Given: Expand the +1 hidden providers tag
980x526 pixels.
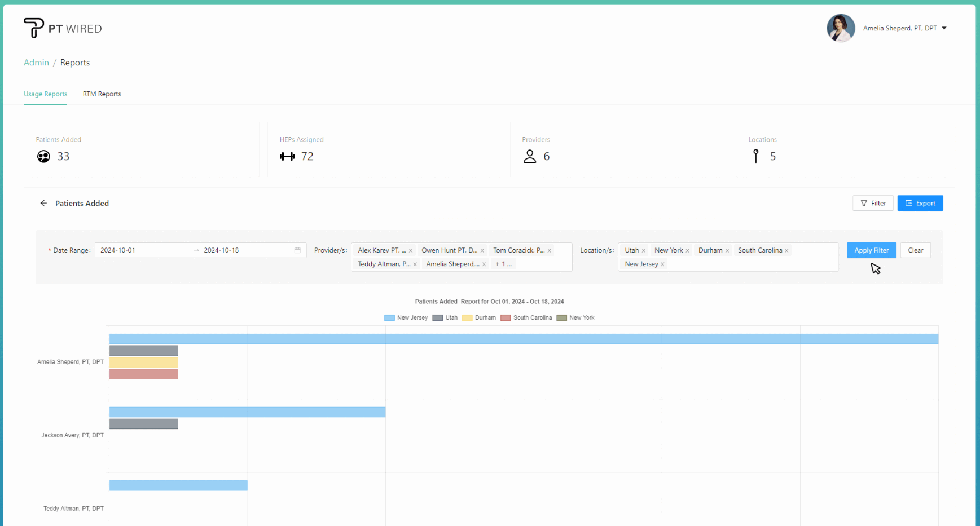Looking at the screenshot, I should (503, 264).
